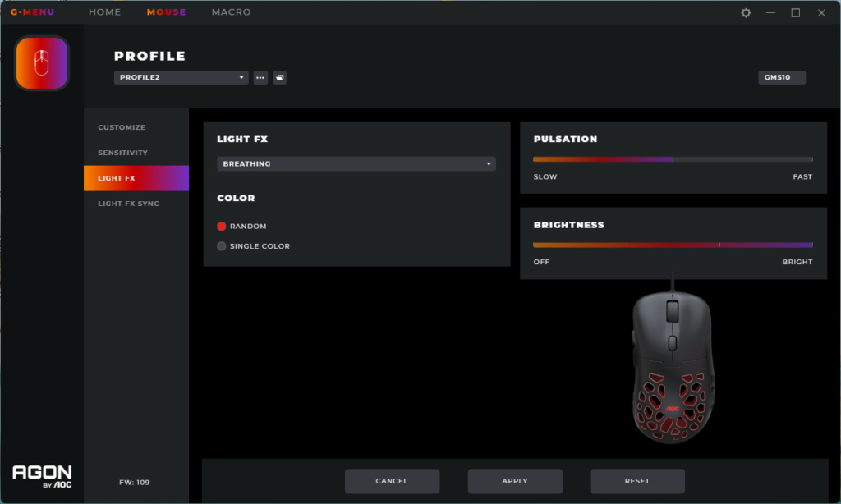
Task: Click the AGON by AOC logo
Action: point(42,476)
